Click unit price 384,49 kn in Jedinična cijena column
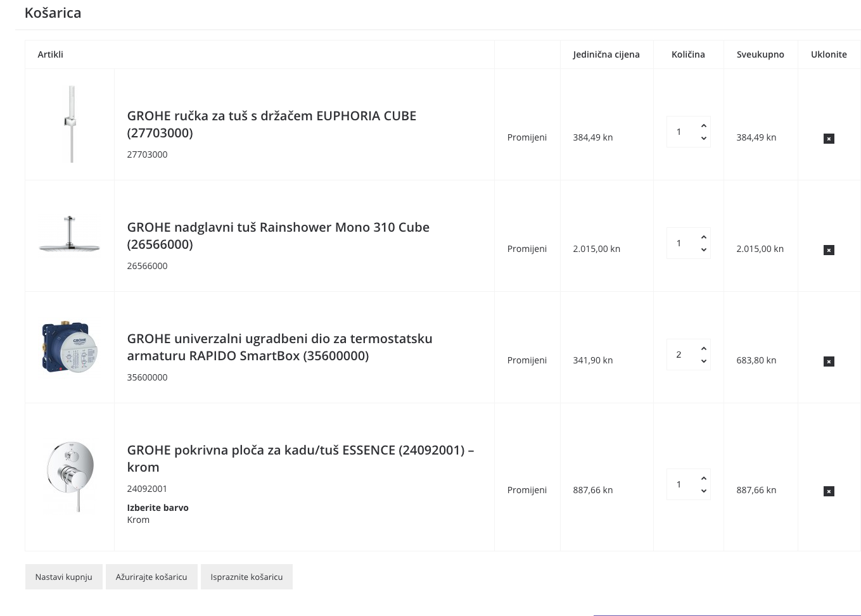This screenshot has height=616, width=861. point(592,137)
